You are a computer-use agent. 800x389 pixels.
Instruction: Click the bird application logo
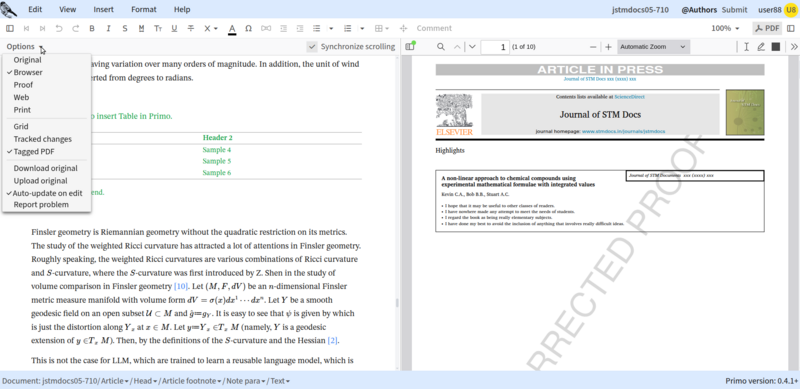9,9
